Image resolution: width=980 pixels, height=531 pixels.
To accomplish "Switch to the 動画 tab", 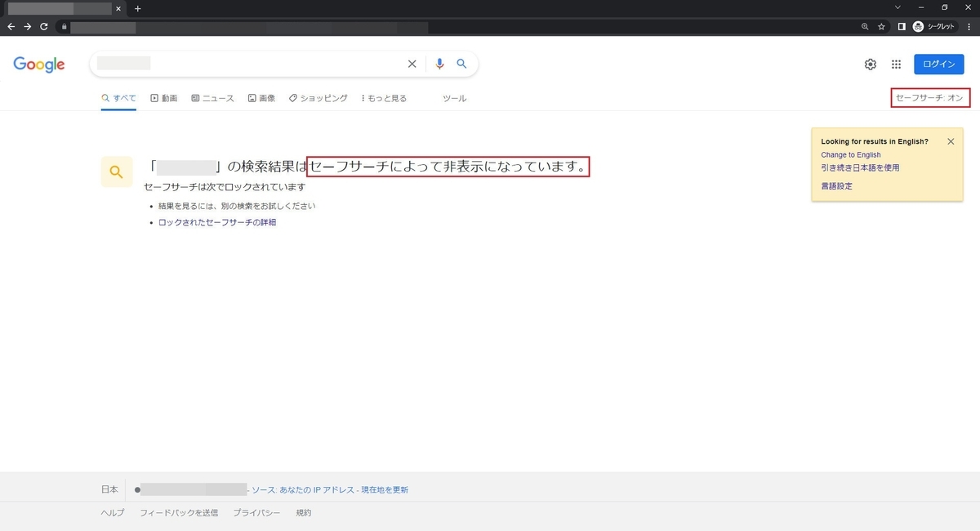I will [x=163, y=98].
